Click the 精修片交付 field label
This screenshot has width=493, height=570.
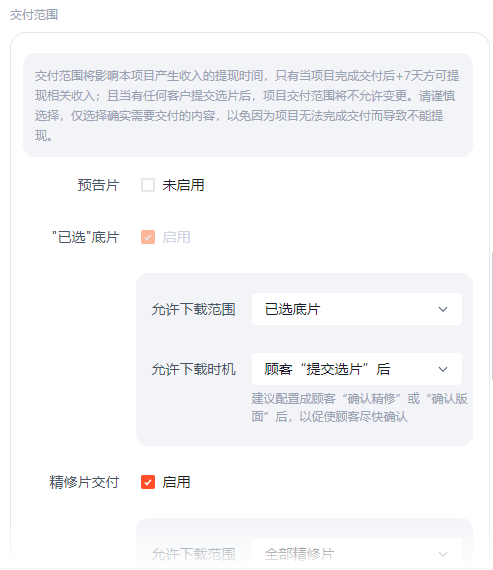tap(84, 482)
